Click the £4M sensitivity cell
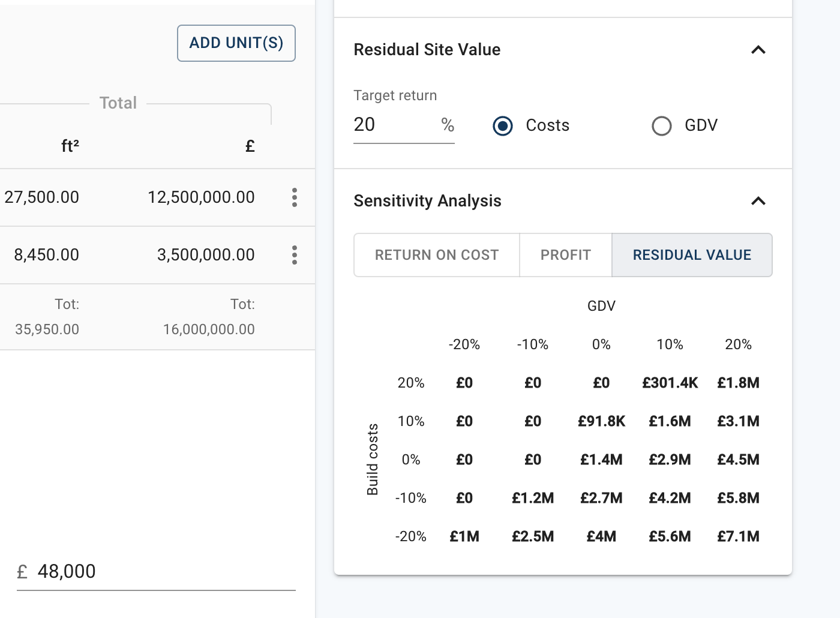 point(602,536)
